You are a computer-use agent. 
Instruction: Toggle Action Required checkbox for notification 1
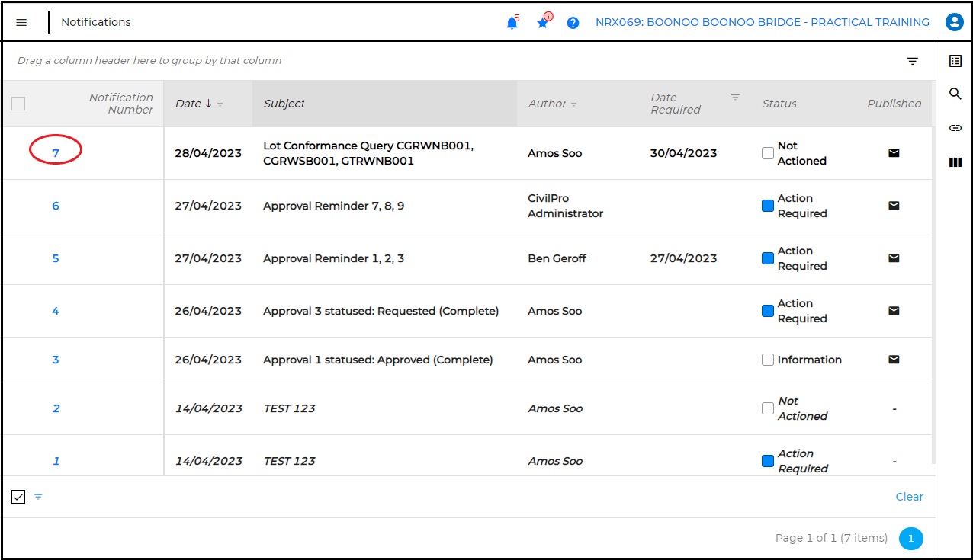pyautogui.click(x=768, y=461)
